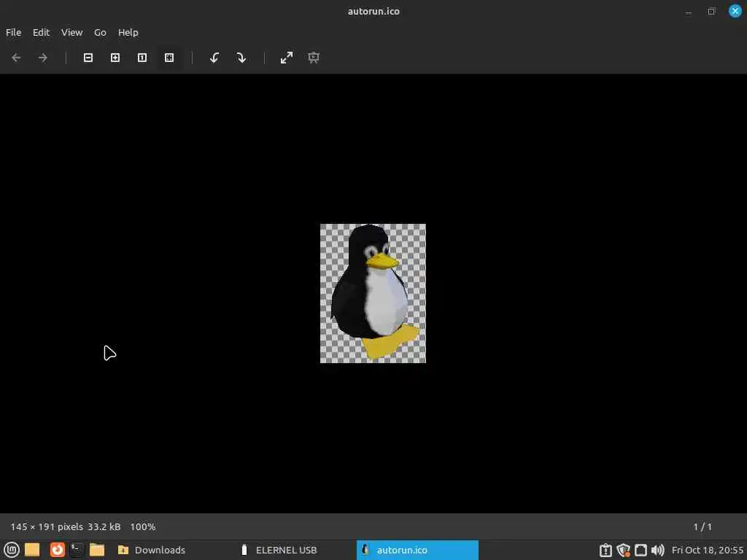Screen dimensions: 747x560
Task: Switch to Downloads window in taskbar
Action: pos(152,550)
